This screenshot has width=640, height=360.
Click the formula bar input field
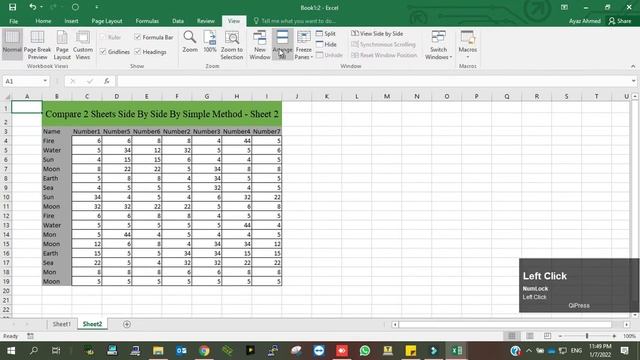coord(373,81)
